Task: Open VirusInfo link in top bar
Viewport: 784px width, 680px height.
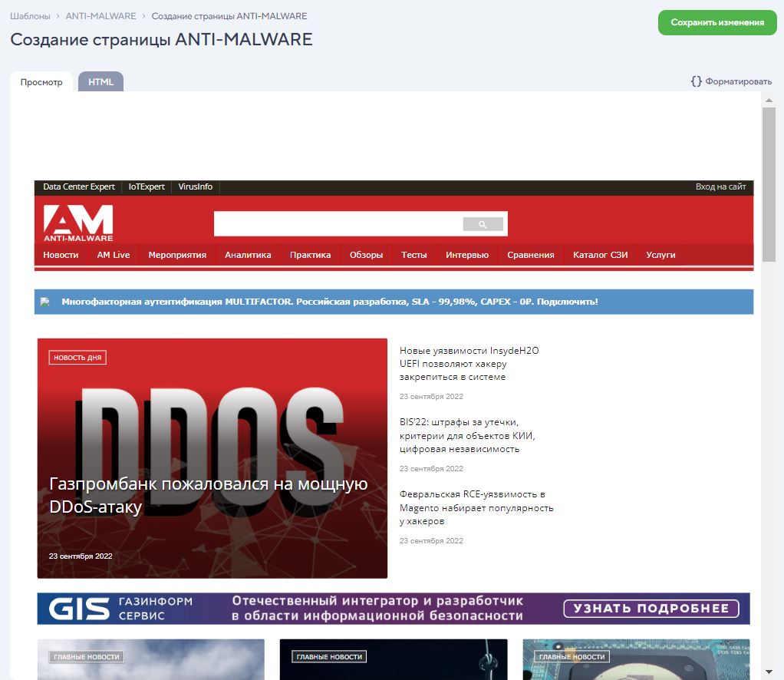Action: coord(196,187)
